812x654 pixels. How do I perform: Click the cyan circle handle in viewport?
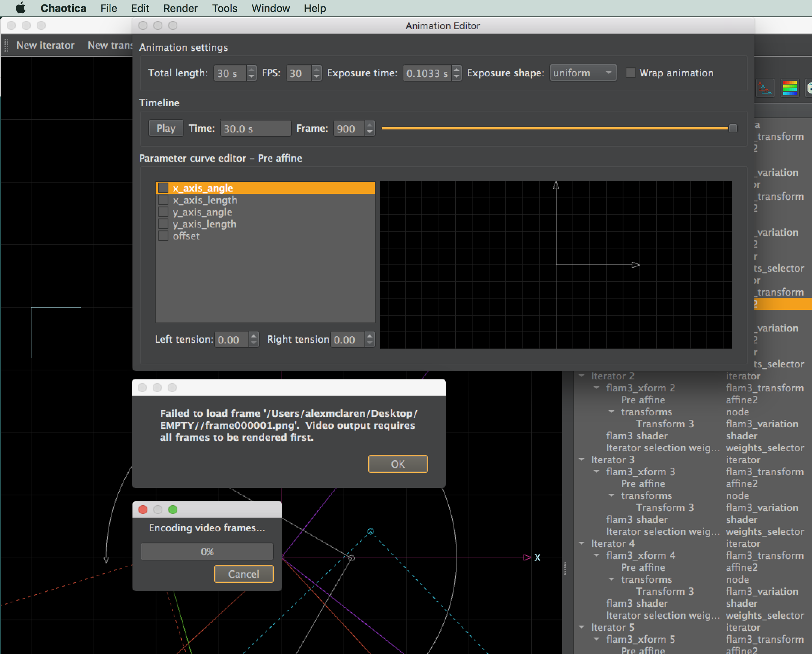[371, 532]
